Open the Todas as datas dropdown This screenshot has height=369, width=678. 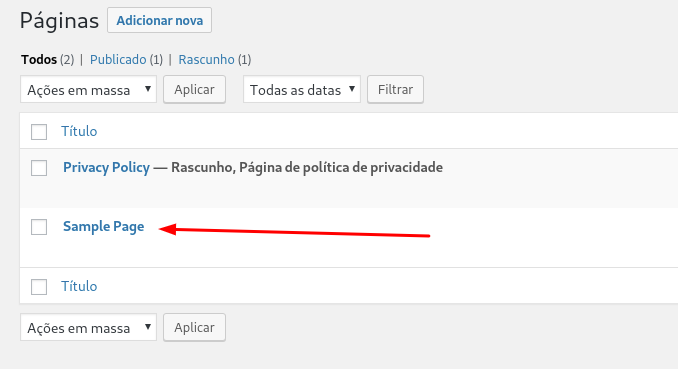pyautogui.click(x=302, y=90)
